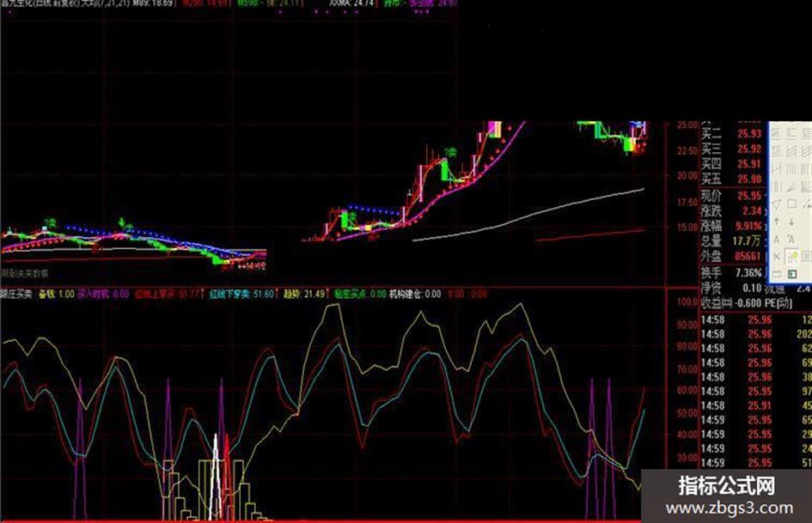Screen dimensions: 812x523
Task: Click the 17.50 price axis label
Action: click(x=687, y=202)
